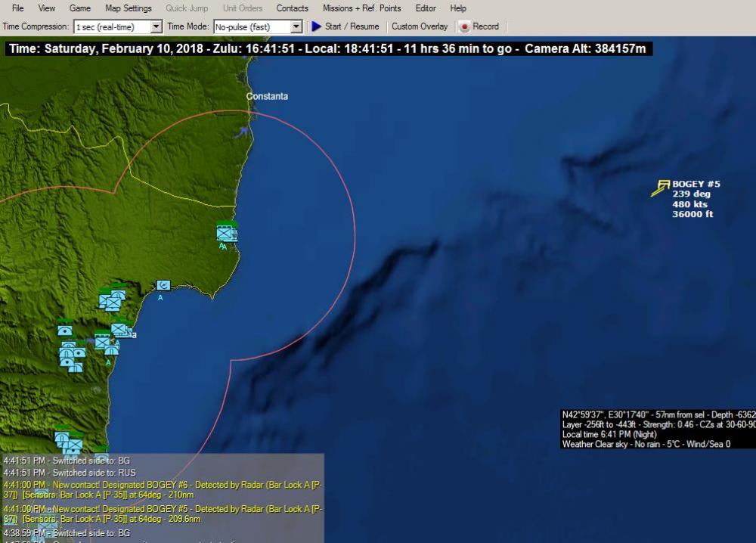
Task: Click the Constanta city label on map
Action: point(267,97)
